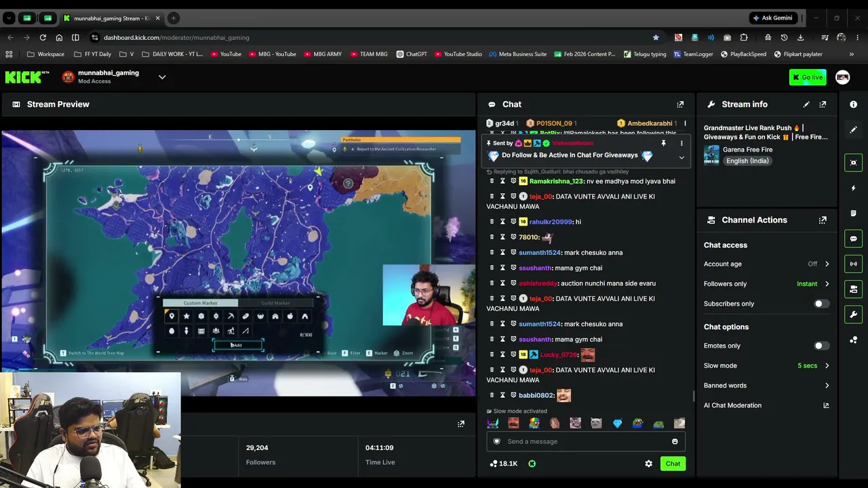Open the Flipkart paylater bookmark

click(798, 54)
